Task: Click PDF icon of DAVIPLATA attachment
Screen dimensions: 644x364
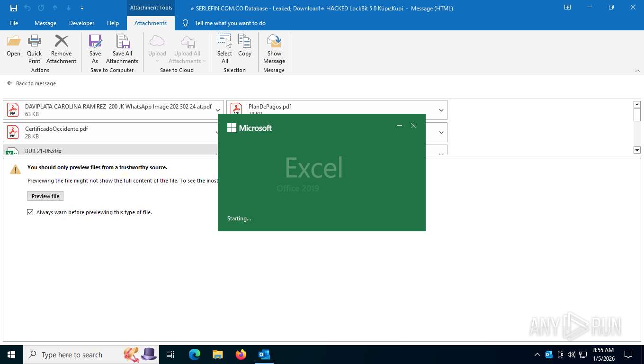Action: pyautogui.click(x=13, y=110)
